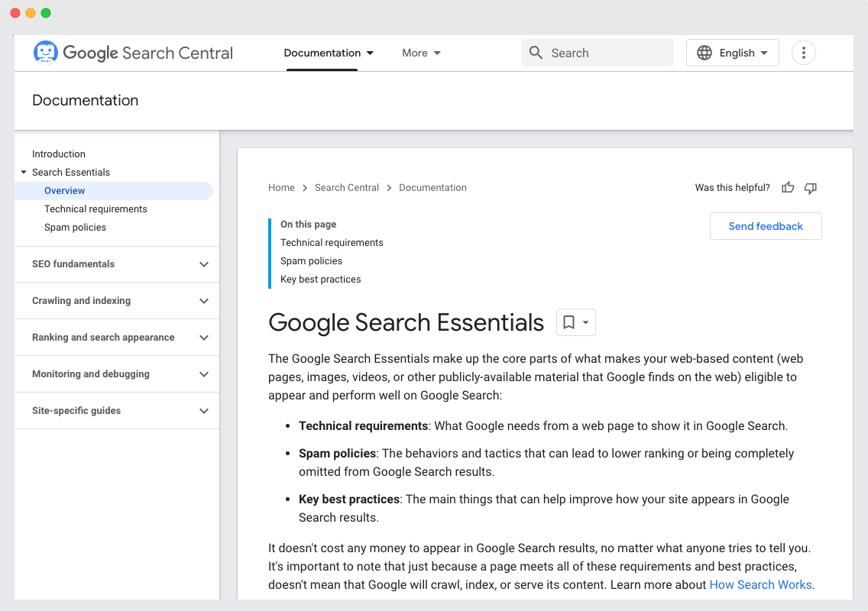
Task: Click bold 'Key best practices' bullet text
Action: 348,499
